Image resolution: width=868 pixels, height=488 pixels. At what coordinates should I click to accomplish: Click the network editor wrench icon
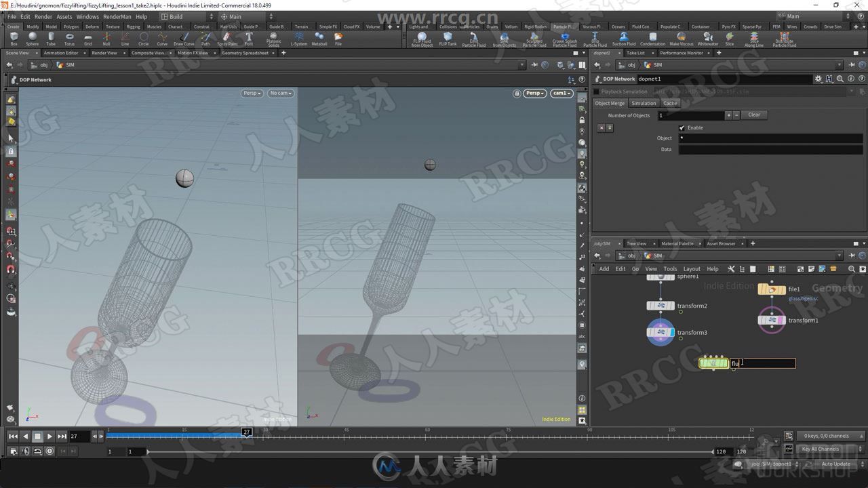pos(732,269)
